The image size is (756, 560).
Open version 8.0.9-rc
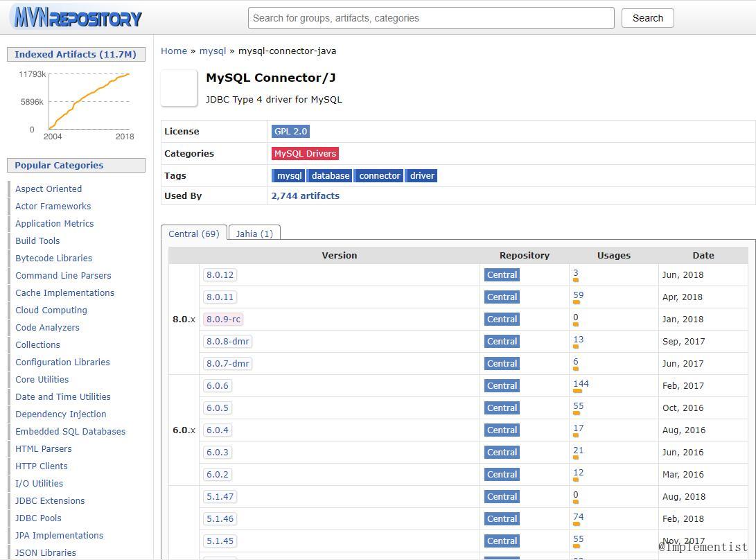[x=223, y=320]
